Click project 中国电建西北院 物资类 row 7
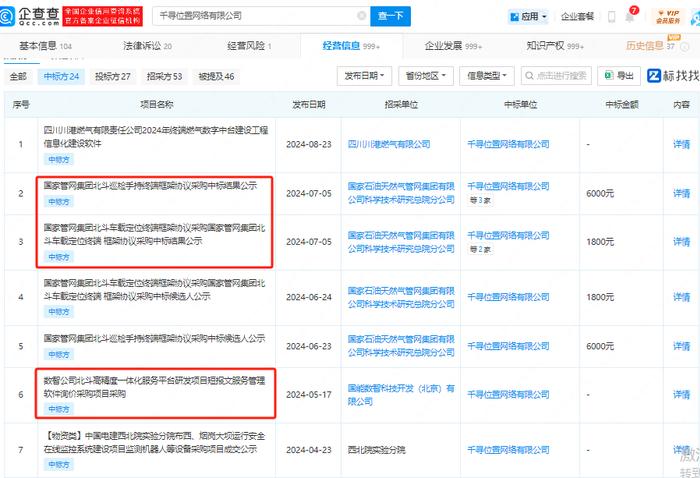 click(154, 442)
